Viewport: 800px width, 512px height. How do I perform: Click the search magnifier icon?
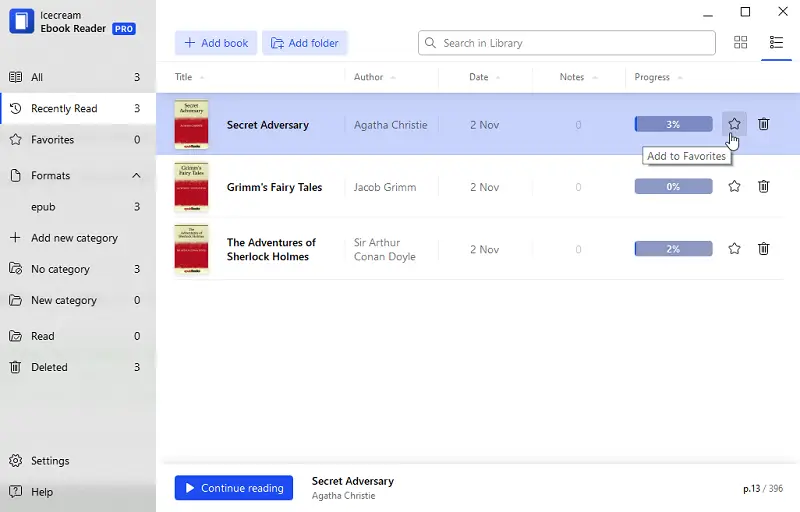431,43
